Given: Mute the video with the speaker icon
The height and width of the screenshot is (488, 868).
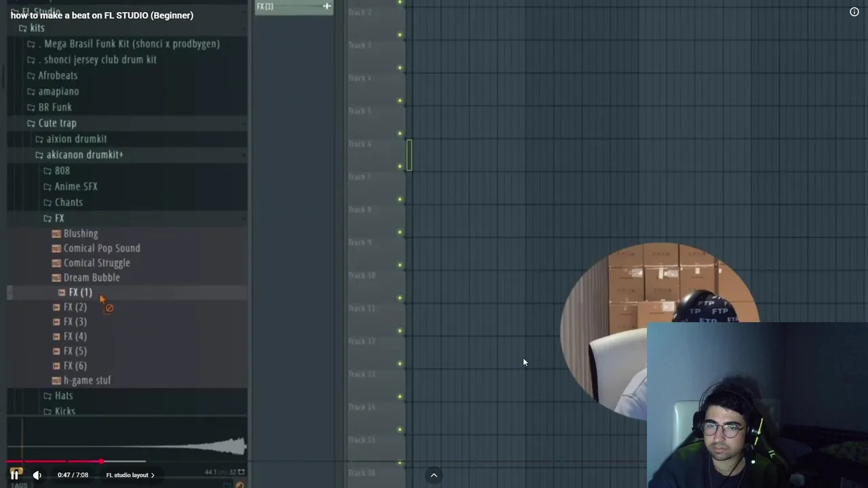Looking at the screenshot, I should point(37,475).
